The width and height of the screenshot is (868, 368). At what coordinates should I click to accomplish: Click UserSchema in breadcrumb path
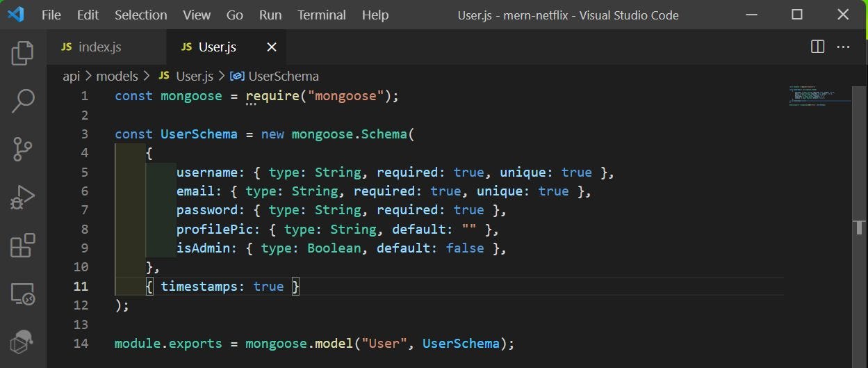284,76
